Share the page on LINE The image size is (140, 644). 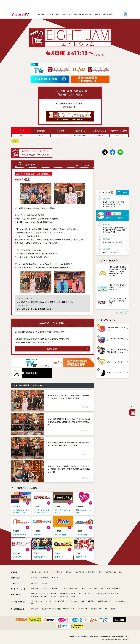coord(120,152)
